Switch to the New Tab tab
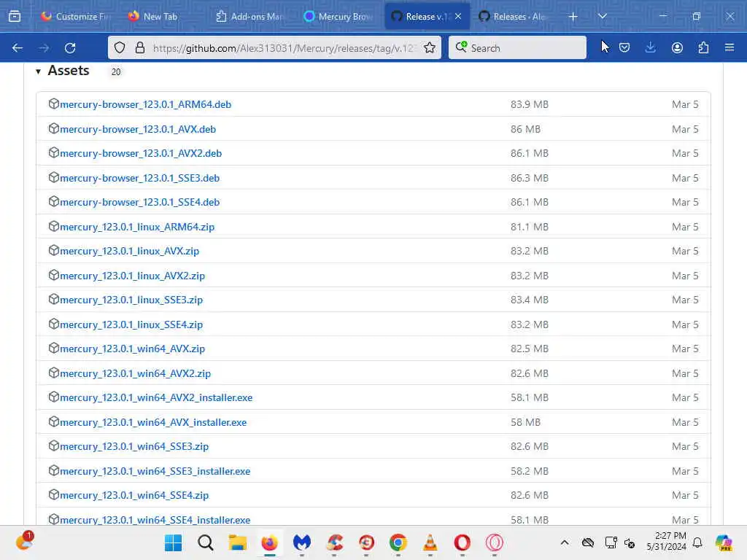747x560 pixels. coord(159,17)
